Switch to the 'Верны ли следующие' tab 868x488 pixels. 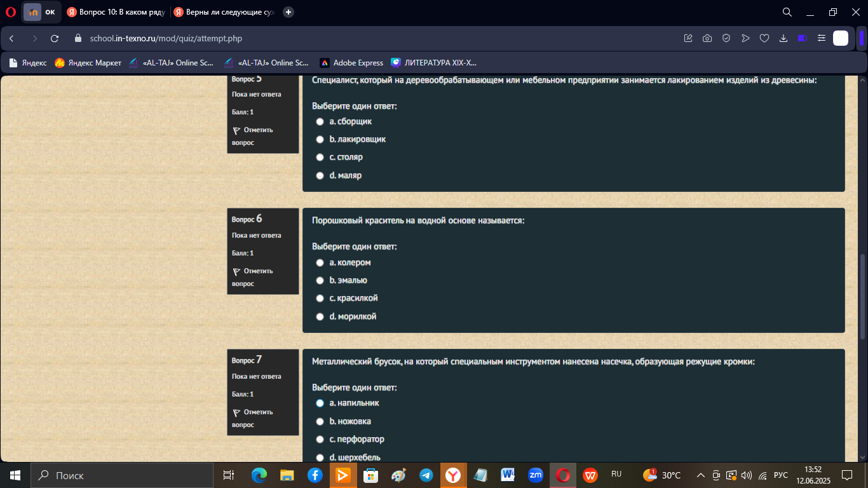coord(224,12)
